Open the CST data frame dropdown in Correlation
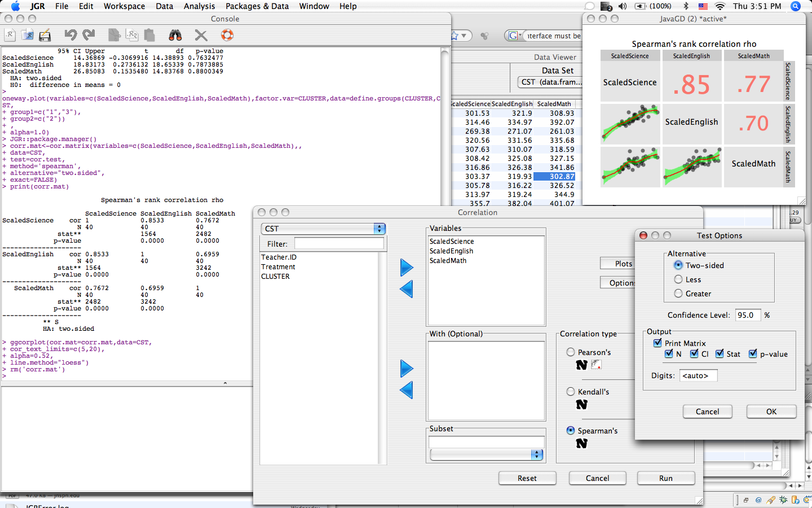812x508 pixels. (x=324, y=229)
